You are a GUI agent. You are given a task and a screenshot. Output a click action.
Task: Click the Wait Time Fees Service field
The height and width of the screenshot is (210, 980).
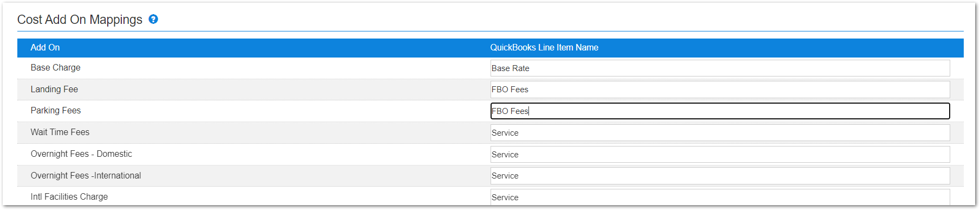click(720, 133)
